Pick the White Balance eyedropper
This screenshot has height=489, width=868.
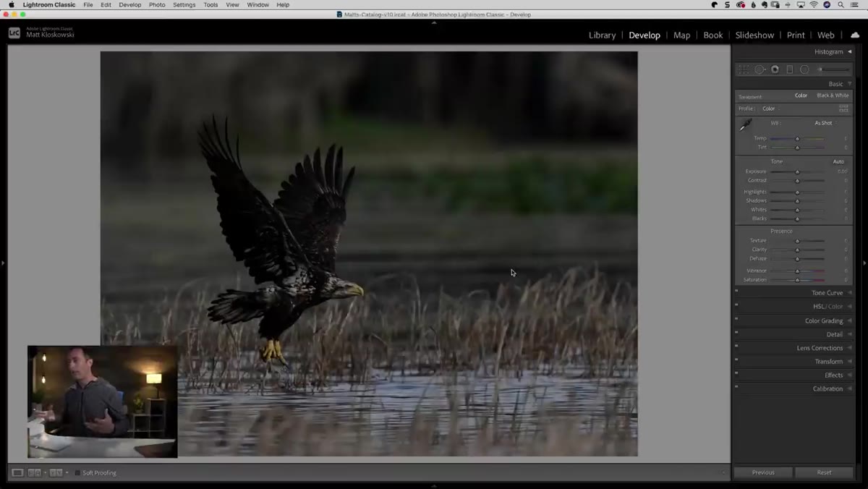tap(745, 125)
